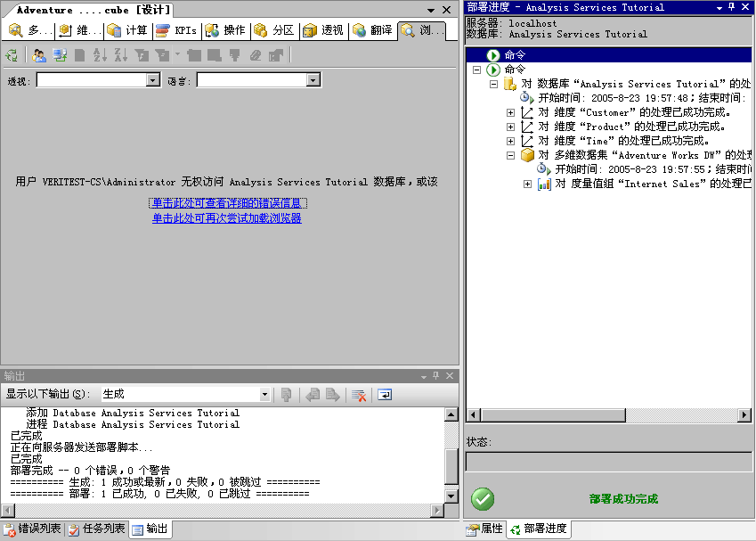Switch to the 浏览器 browser tab

(x=422, y=30)
